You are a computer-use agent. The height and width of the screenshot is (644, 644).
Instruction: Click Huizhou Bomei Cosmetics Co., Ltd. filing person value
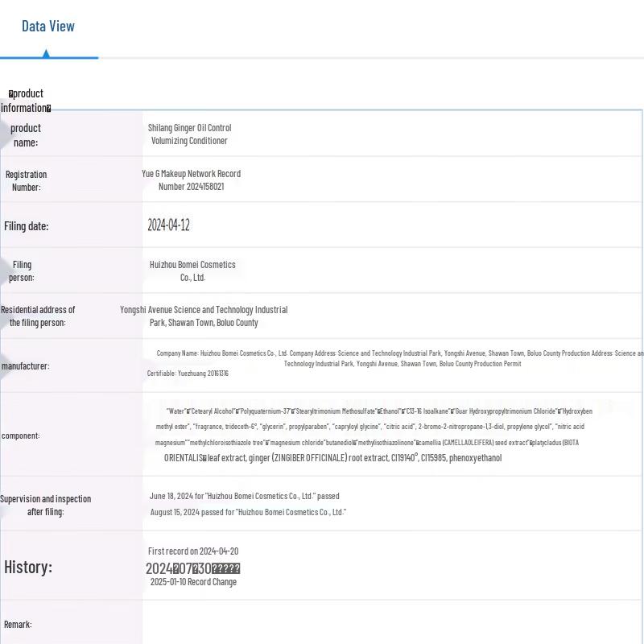[x=192, y=271]
